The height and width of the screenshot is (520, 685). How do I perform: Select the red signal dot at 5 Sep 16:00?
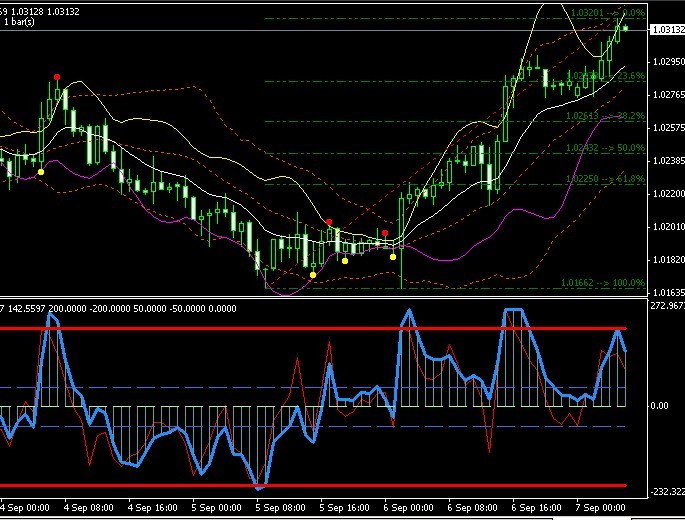point(329,222)
